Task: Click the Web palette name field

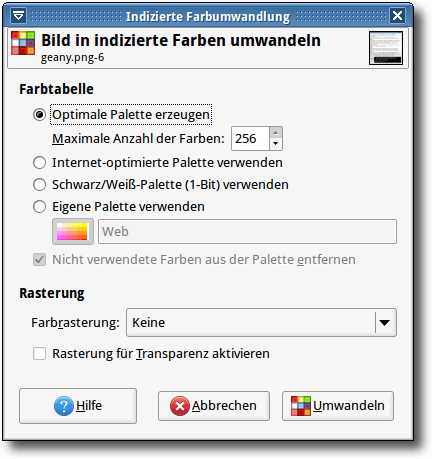Action: (x=247, y=231)
